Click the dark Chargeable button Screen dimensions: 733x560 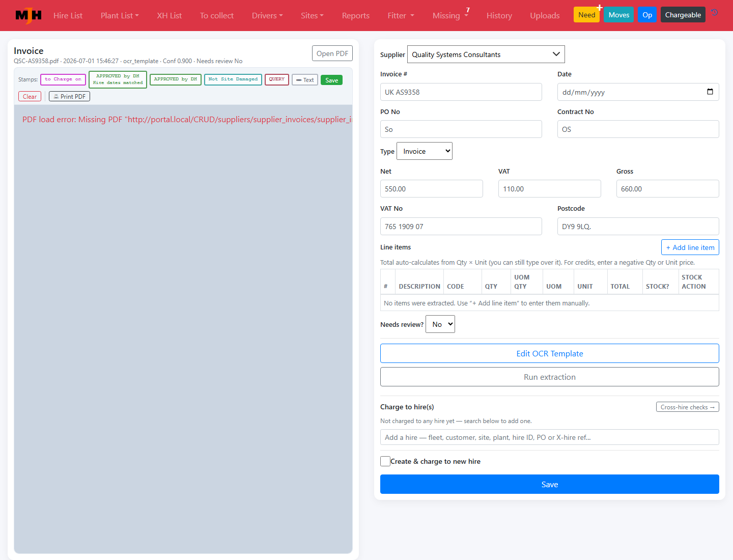[683, 15]
